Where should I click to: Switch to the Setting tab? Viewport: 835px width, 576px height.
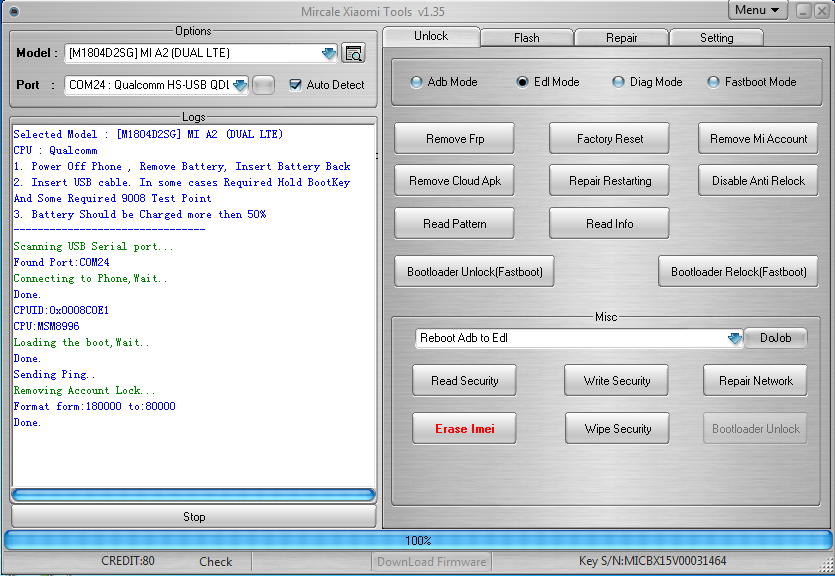(716, 38)
